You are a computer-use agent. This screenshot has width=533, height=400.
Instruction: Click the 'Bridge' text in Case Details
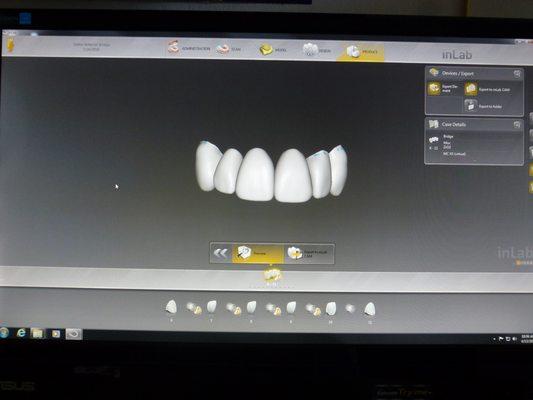point(448,136)
